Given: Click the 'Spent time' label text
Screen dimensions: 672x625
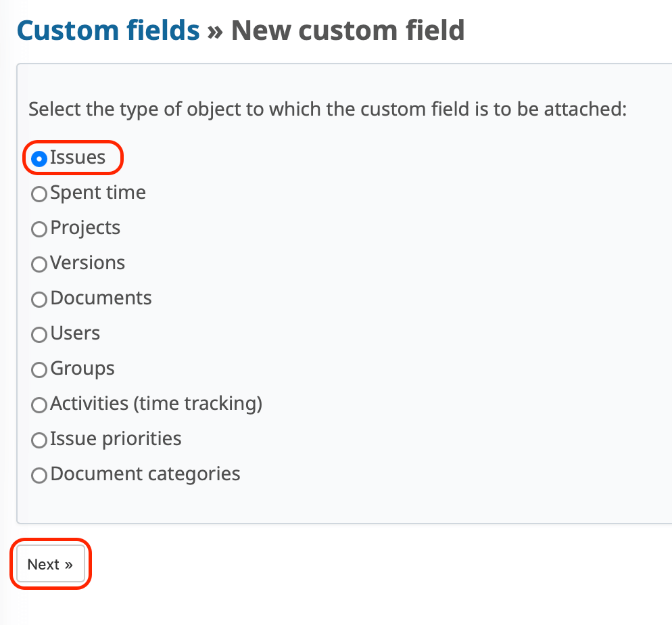Looking at the screenshot, I should coord(98,193).
